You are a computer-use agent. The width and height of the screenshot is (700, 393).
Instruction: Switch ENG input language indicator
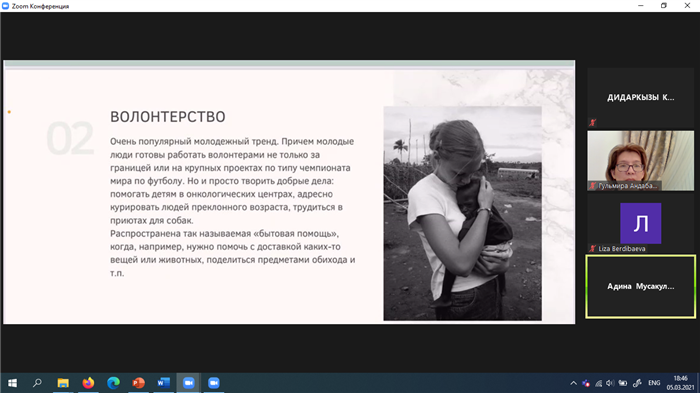point(654,383)
